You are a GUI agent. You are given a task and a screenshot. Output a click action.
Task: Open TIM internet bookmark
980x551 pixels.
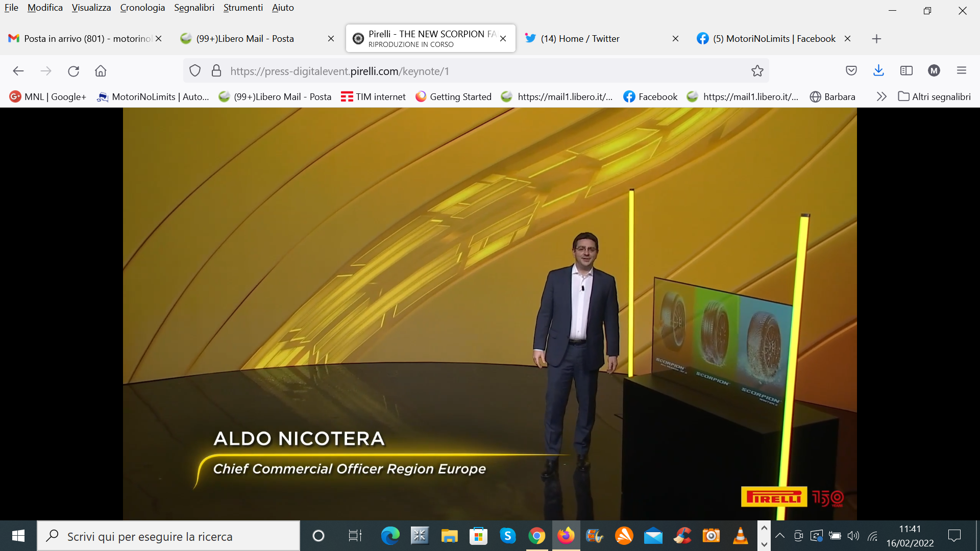tap(373, 97)
